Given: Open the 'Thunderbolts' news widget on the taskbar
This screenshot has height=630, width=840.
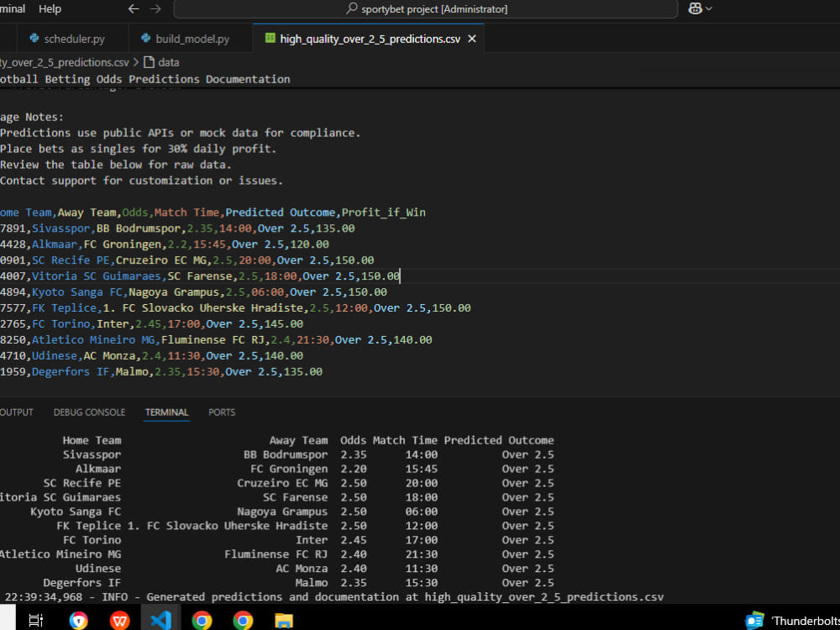Looking at the screenshot, I should point(792,621).
